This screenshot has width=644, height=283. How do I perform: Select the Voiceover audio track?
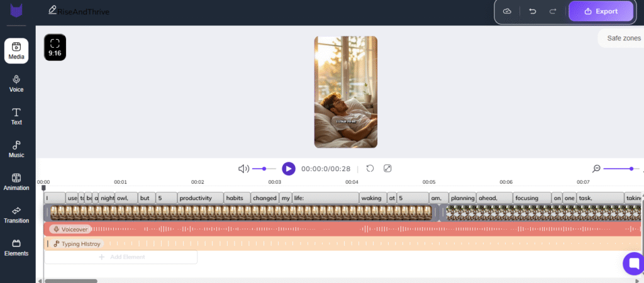coord(342,229)
